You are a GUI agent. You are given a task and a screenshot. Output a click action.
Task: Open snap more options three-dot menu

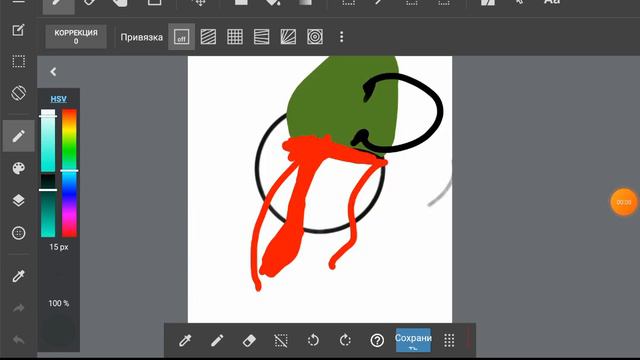tap(341, 37)
